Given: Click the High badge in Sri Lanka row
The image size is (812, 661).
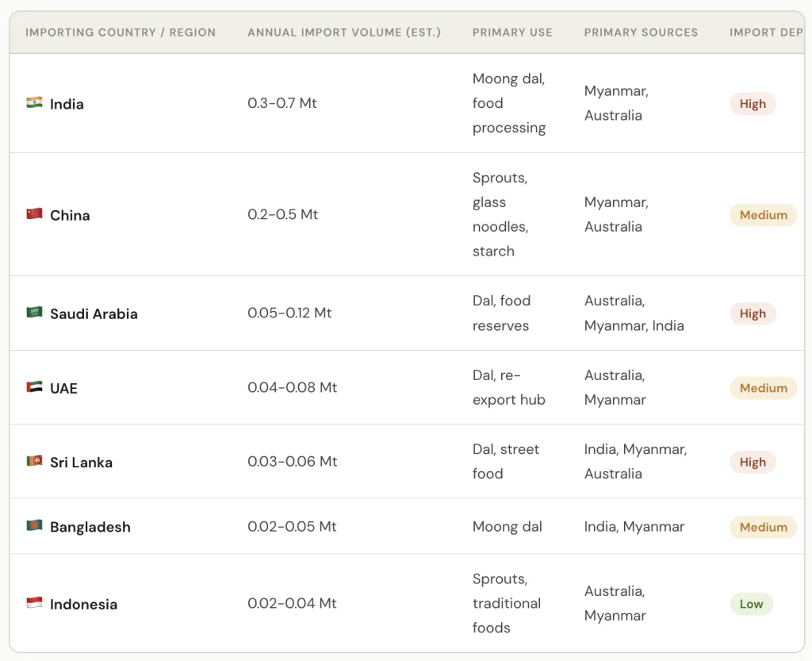Looking at the screenshot, I should [753, 462].
